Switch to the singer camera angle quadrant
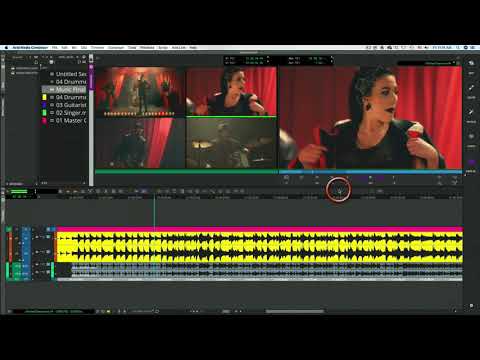 tap(231, 91)
